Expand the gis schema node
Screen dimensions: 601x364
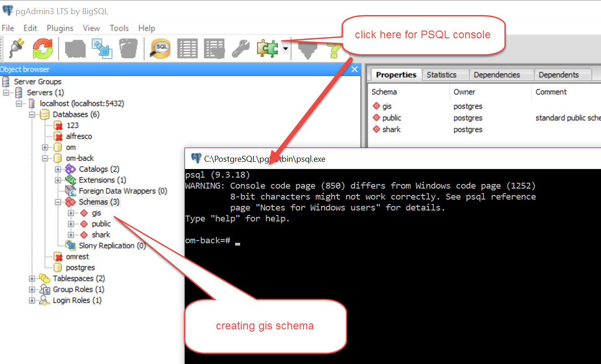71,213
